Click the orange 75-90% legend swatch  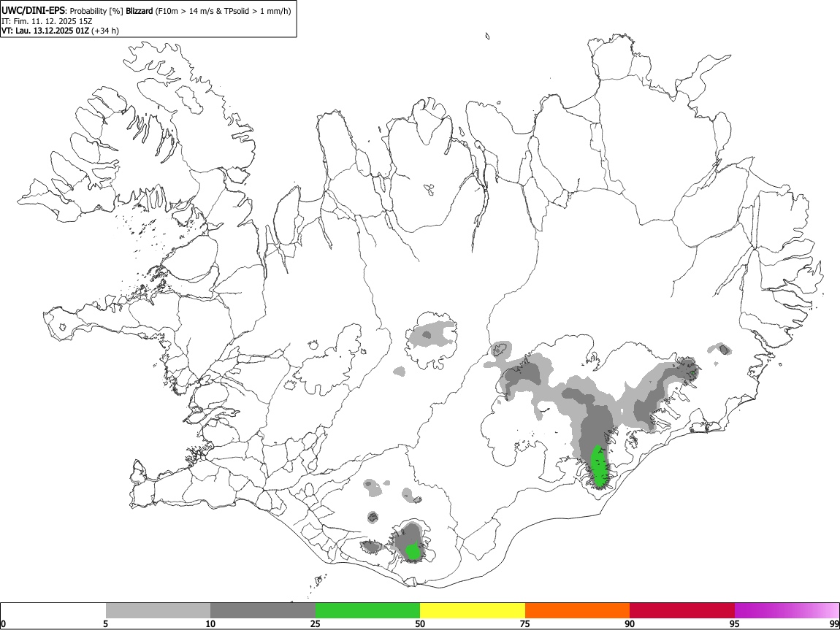(577, 611)
